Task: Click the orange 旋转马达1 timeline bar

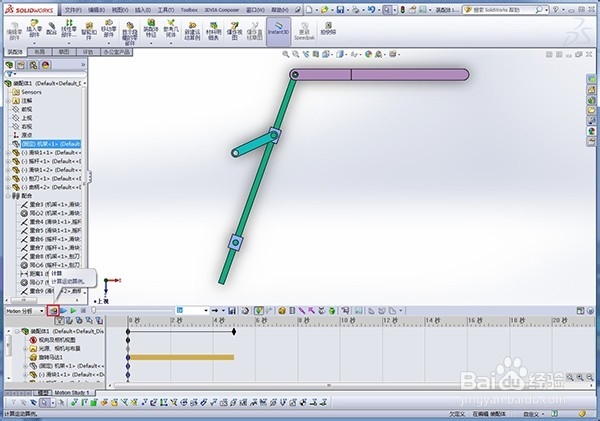Action: pos(182,357)
